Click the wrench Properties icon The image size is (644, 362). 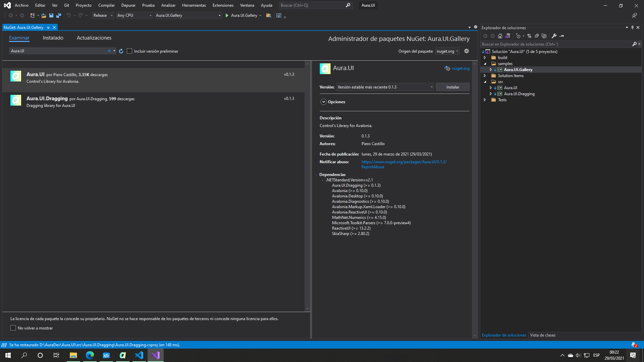tap(554, 36)
